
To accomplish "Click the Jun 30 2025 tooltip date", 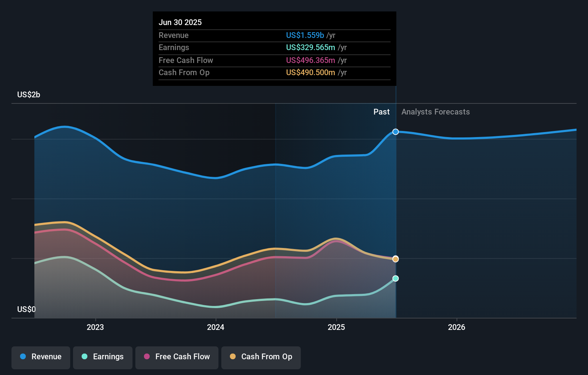I will point(180,22).
